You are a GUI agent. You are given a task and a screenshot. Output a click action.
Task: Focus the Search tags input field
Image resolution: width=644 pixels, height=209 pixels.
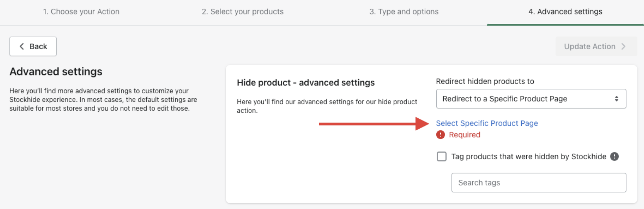pos(539,182)
